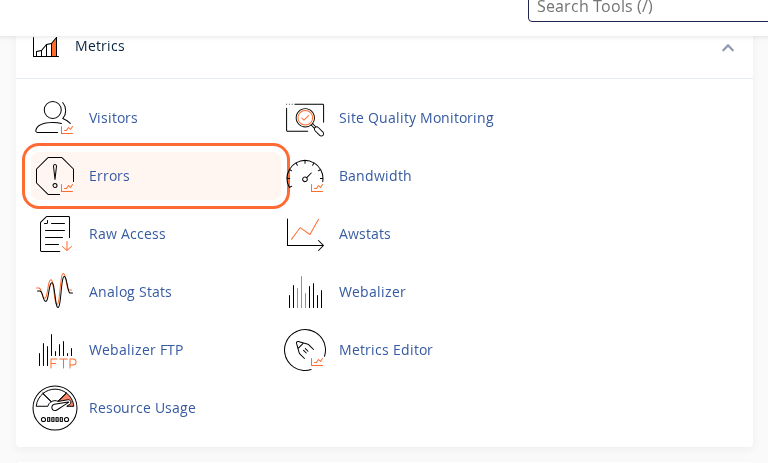Click the Webalizer FTP icon
The width and height of the screenshot is (768, 463).
click(x=56, y=350)
